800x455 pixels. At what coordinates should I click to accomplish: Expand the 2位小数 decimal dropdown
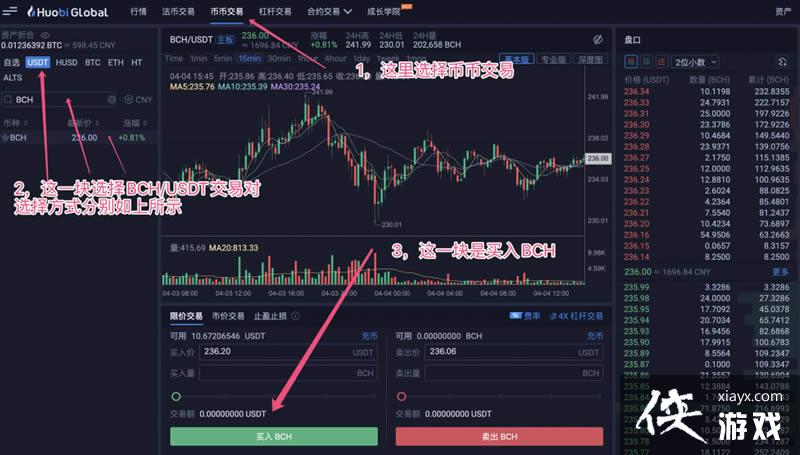696,62
